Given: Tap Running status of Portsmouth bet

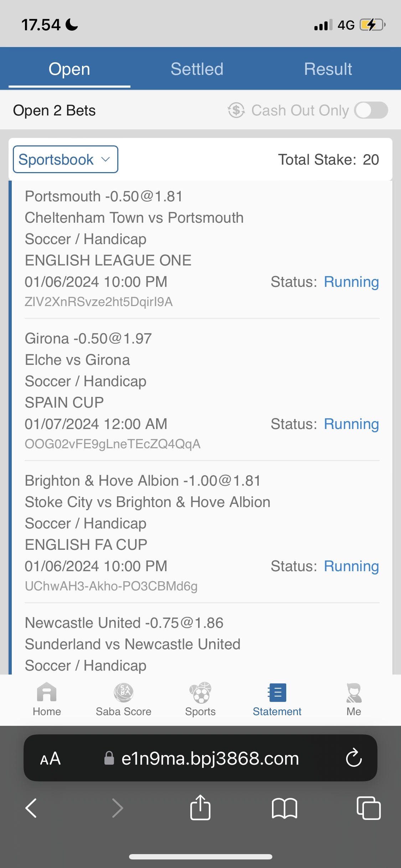Looking at the screenshot, I should pyautogui.click(x=351, y=282).
